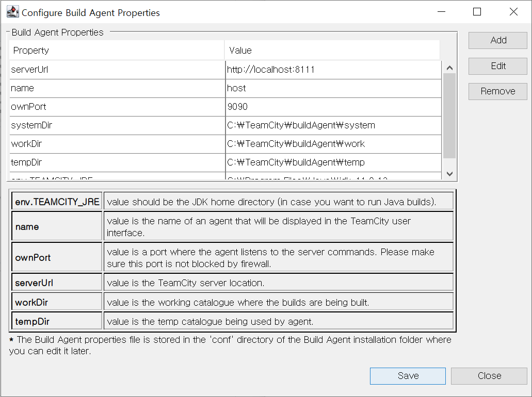
Task: Click the bold serverUrl label in help table
Action: pyautogui.click(x=57, y=283)
